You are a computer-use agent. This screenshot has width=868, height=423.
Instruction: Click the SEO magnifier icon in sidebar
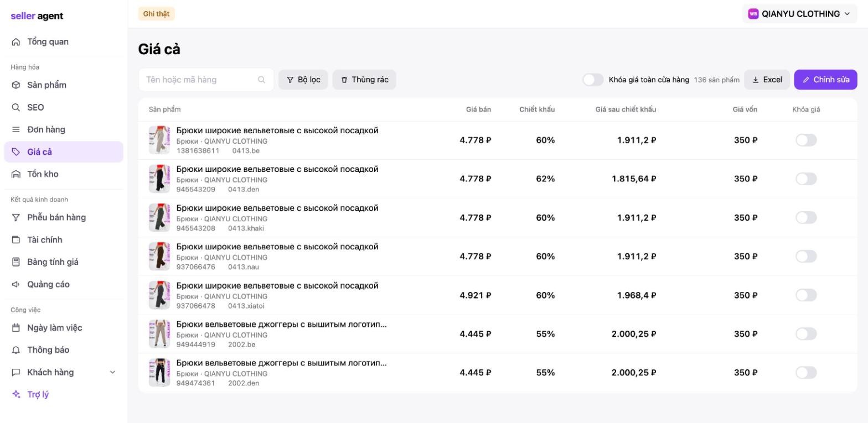coord(16,107)
